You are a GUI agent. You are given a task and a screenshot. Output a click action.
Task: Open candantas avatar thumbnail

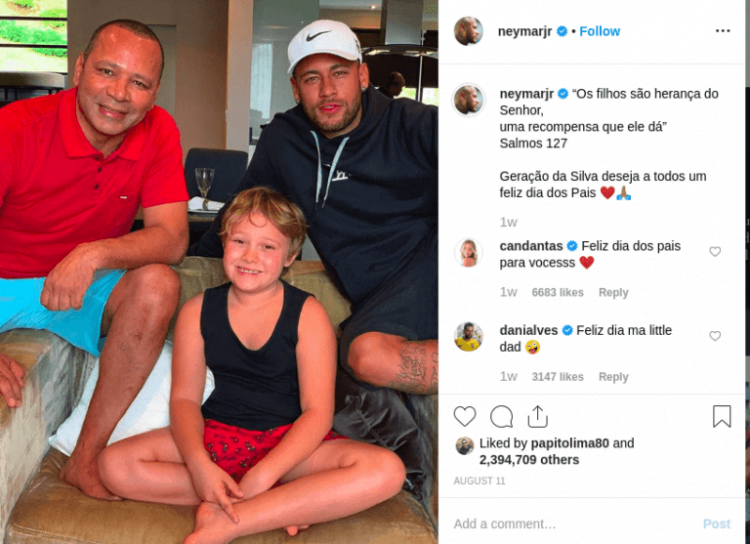(x=468, y=253)
